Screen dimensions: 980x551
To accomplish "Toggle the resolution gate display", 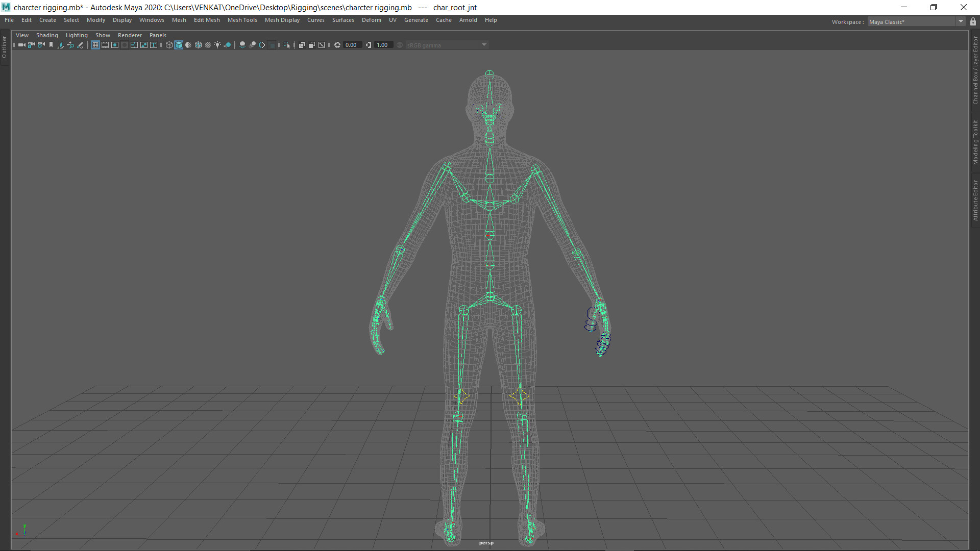I will 114,45.
